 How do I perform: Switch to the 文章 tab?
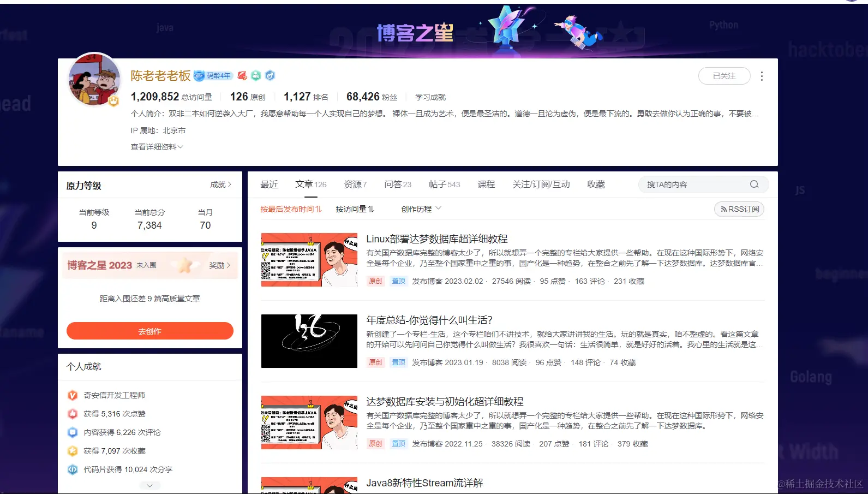pos(311,184)
